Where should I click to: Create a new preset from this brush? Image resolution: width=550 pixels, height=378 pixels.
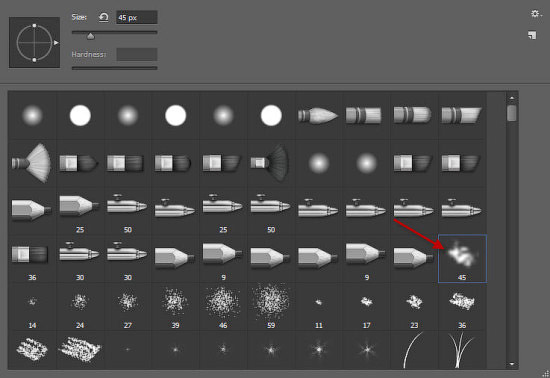532,35
